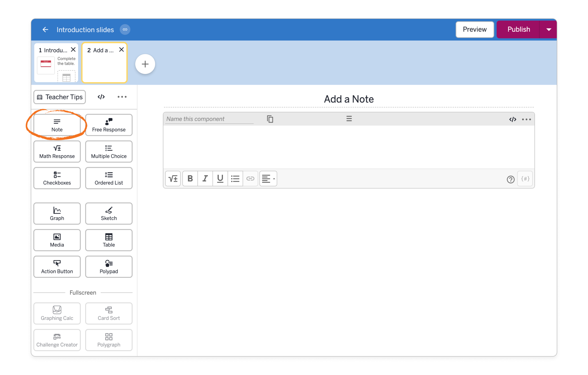The width and height of the screenshot is (588, 375).
Task: Add a Math Response component
Action: 57,152
